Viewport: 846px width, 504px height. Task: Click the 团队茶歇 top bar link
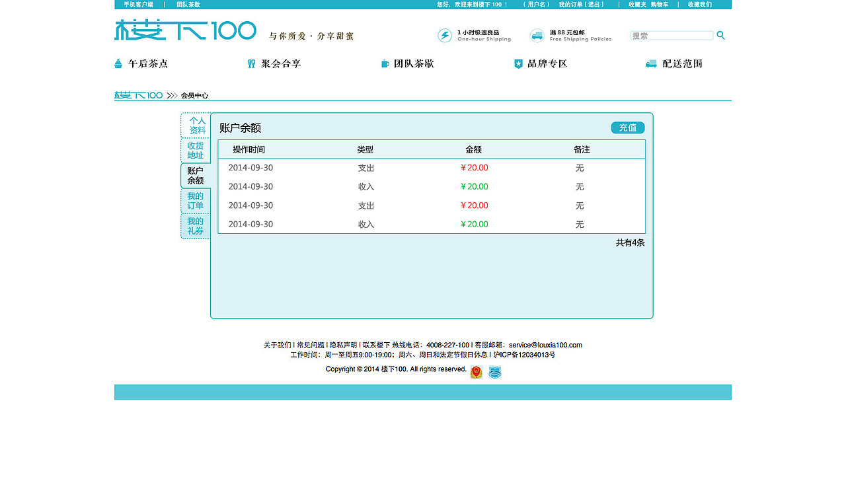tap(188, 5)
